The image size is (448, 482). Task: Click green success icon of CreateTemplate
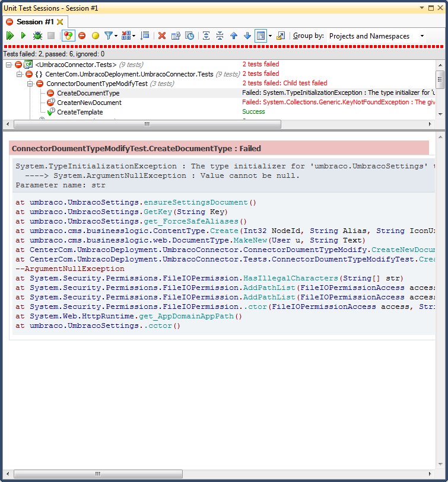coord(51,111)
